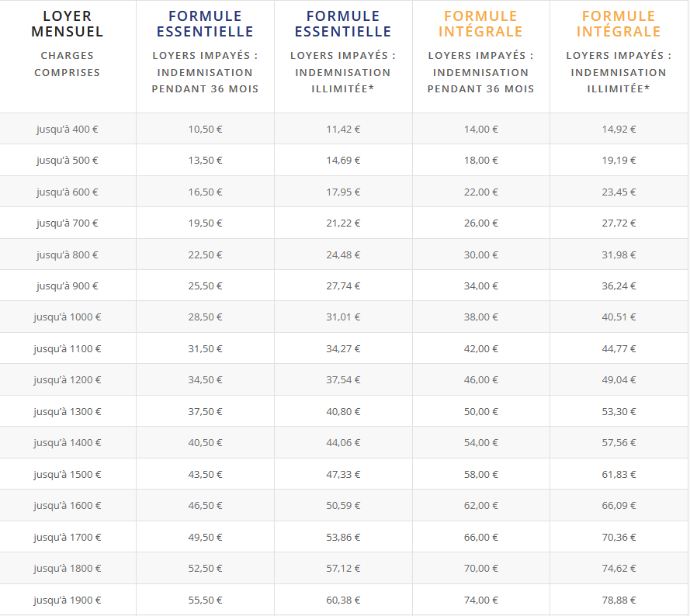690x616 pixels.
Task: Click the '11,42 €' price cell
Action: click(x=343, y=130)
